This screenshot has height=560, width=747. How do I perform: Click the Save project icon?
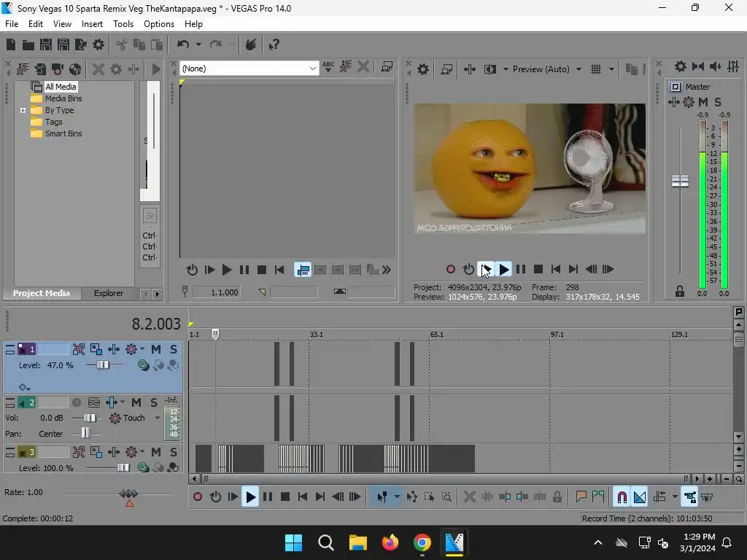pos(46,44)
